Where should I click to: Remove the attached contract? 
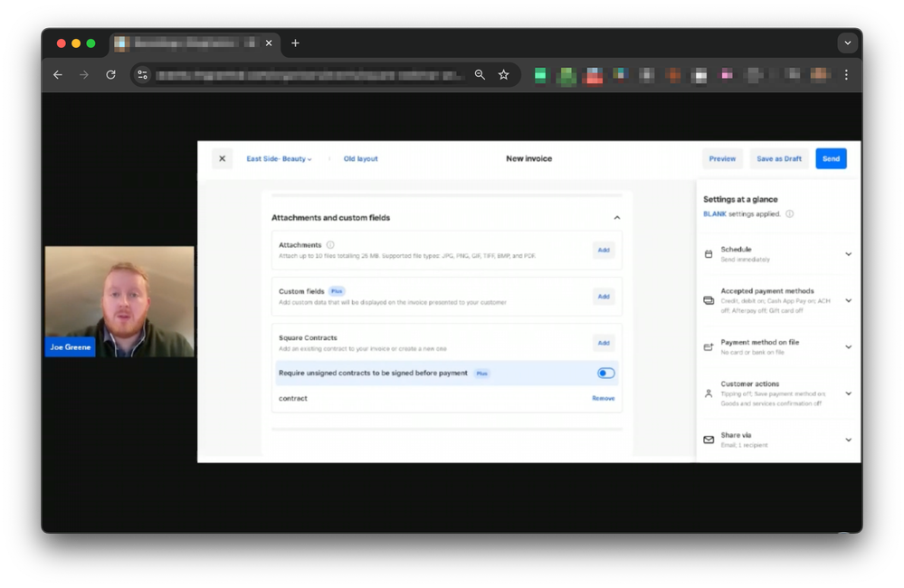(x=603, y=398)
